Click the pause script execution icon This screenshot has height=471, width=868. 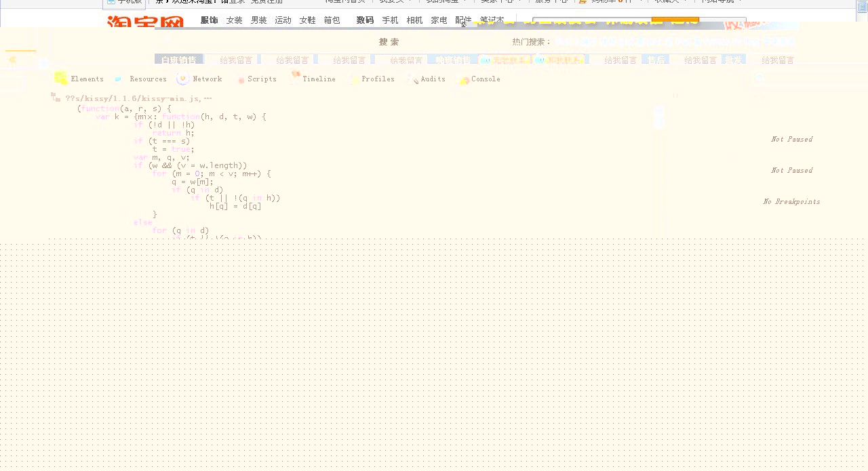[x=675, y=96]
